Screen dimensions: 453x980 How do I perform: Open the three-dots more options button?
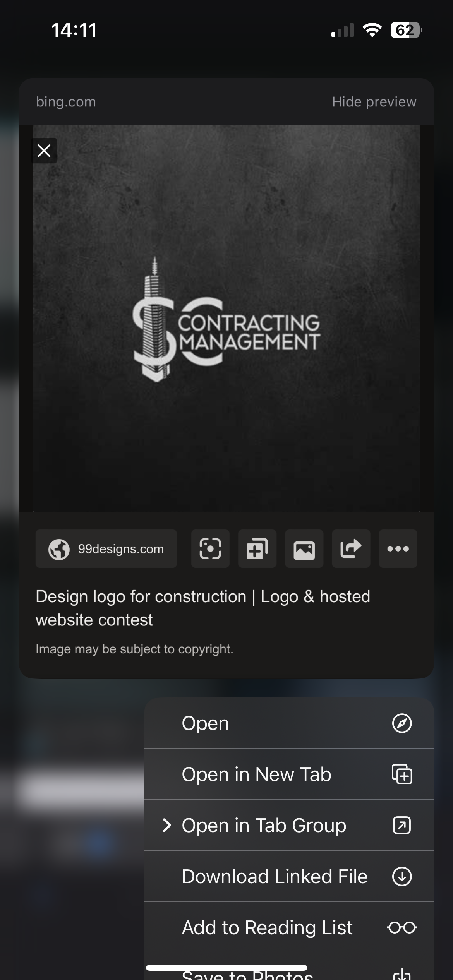tap(398, 548)
